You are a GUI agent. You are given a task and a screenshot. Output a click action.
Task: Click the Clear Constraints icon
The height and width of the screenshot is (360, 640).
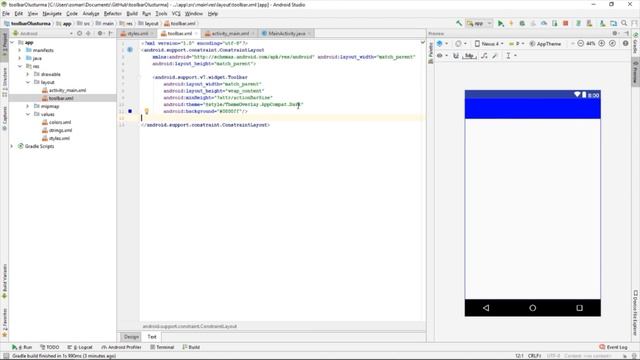pos(484,56)
